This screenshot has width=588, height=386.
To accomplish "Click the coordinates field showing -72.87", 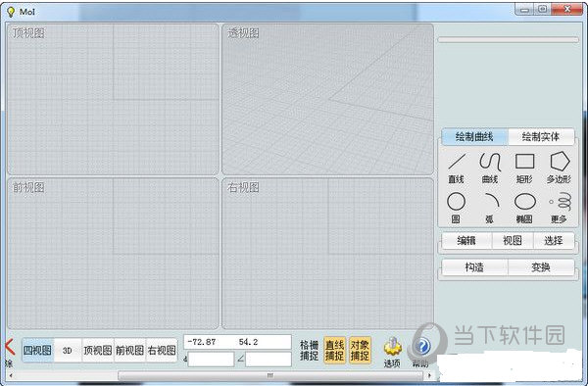I will tap(237, 342).
